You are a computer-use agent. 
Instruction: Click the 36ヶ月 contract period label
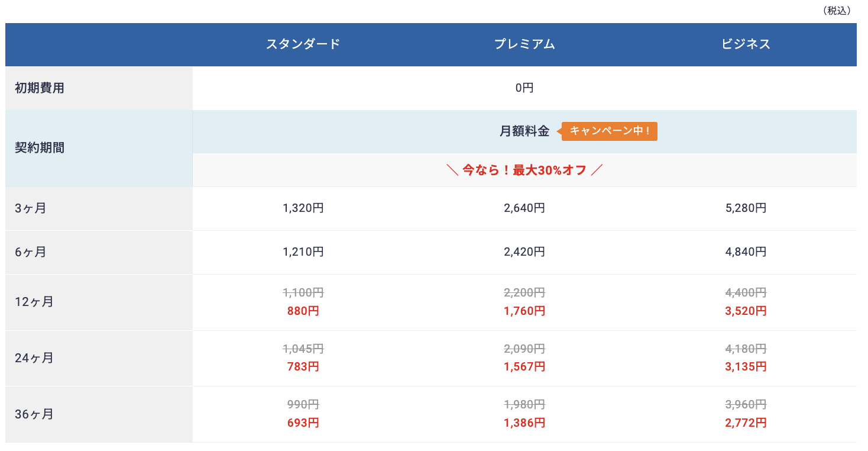pyautogui.click(x=34, y=414)
